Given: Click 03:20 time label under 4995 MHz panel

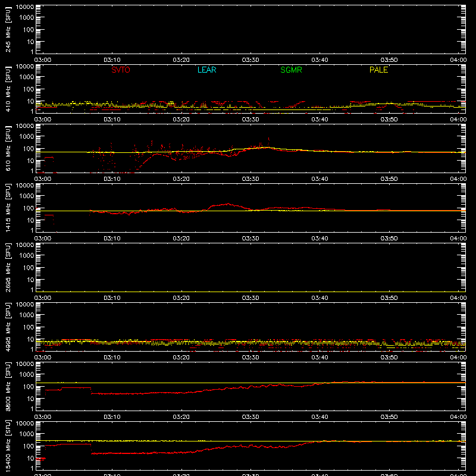Looking at the screenshot, I should coord(181,358).
